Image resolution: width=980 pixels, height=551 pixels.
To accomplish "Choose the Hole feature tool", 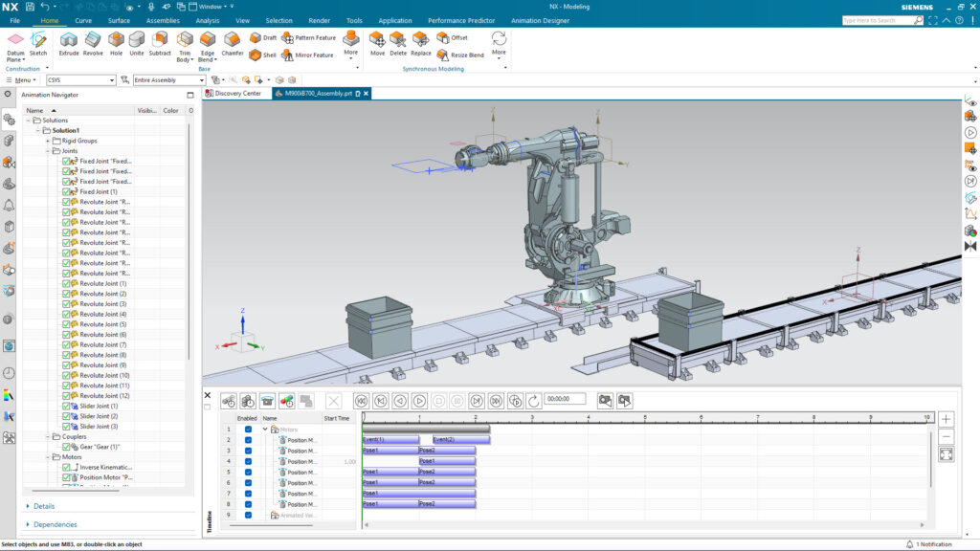I will pos(116,44).
